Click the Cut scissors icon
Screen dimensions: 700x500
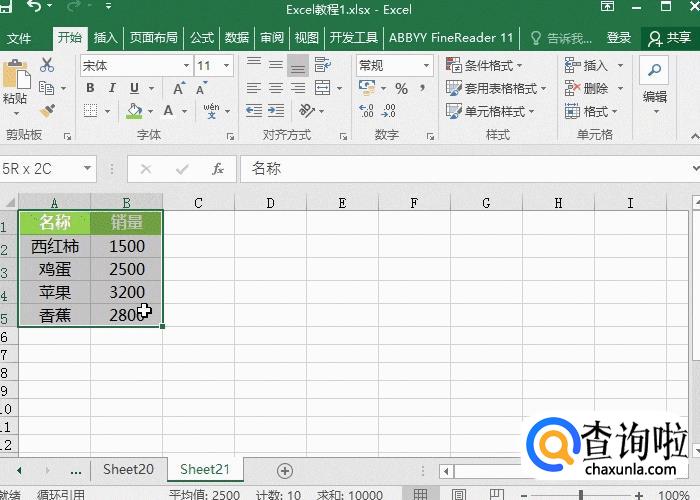coord(47,65)
